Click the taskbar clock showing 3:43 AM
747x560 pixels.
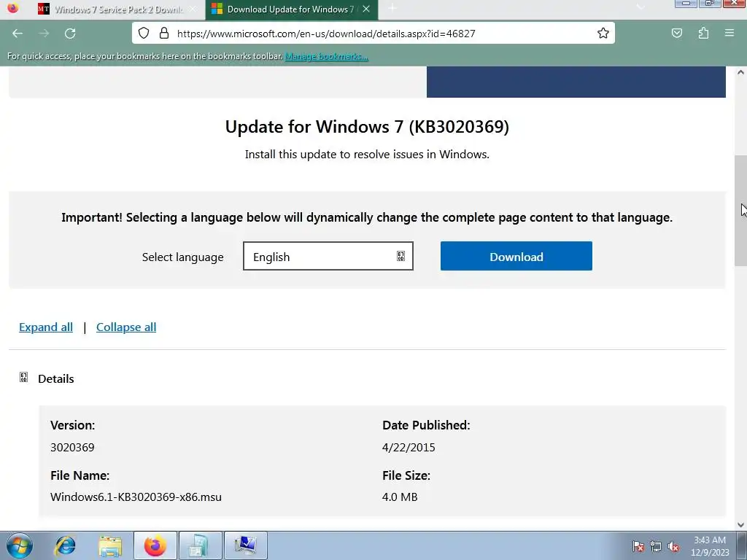tap(710, 545)
